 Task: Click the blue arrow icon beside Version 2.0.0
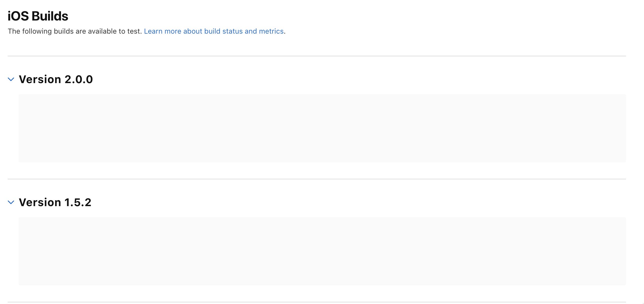pyautogui.click(x=11, y=80)
